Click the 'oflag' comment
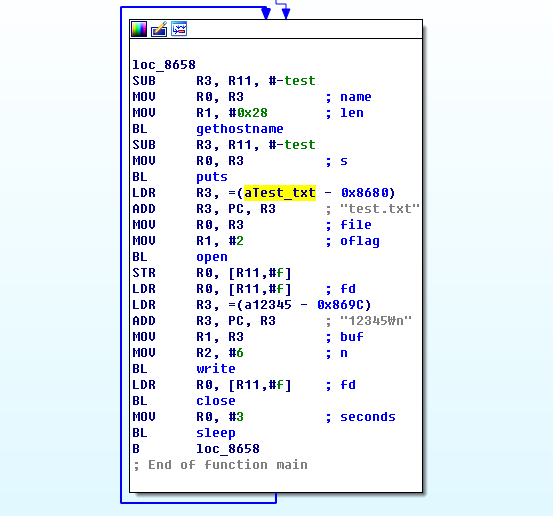Image resolution: width=553 pixels, height=516 pixels. [x=360, y=241]
